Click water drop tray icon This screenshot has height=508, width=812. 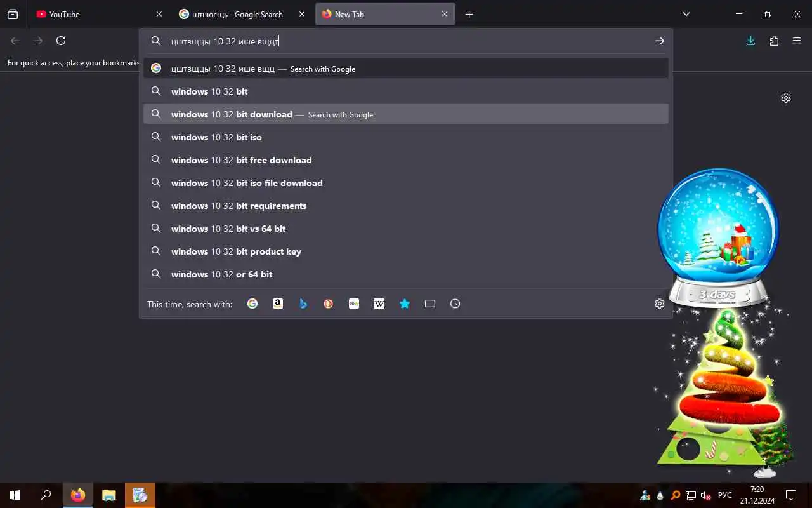(x=660, y=495)
